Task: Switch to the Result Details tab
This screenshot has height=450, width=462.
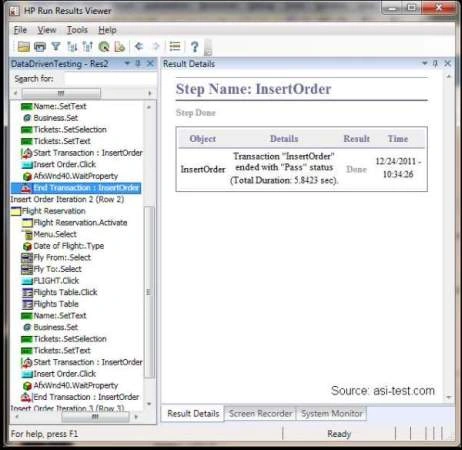Action: click(x=193, y=414)
